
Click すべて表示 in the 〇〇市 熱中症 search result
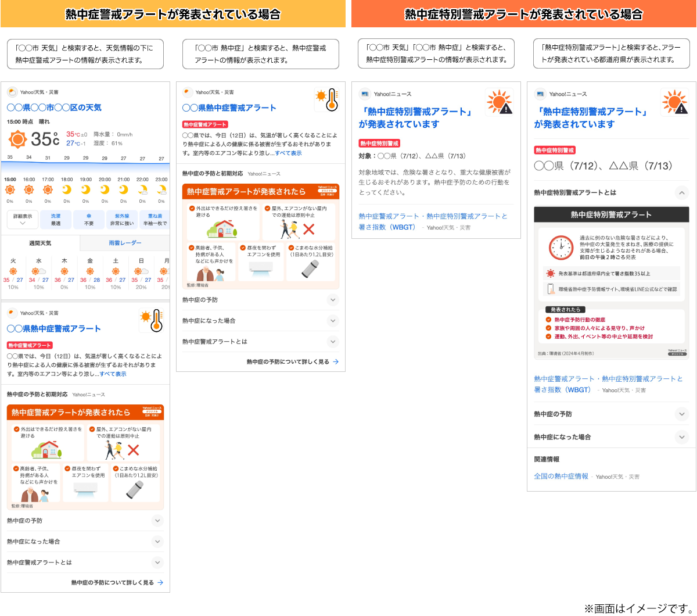coord(288,153)
